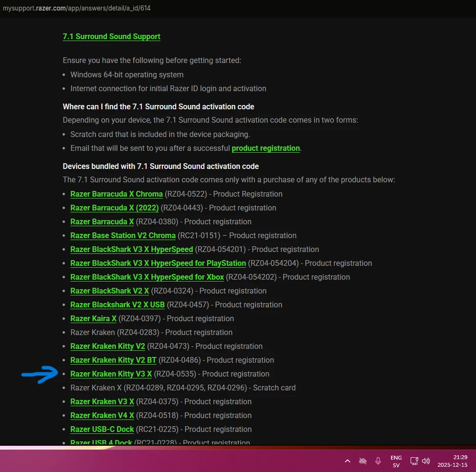
Task: Open the 7.1 Surround Sound Support heading link
Action: 111,36
